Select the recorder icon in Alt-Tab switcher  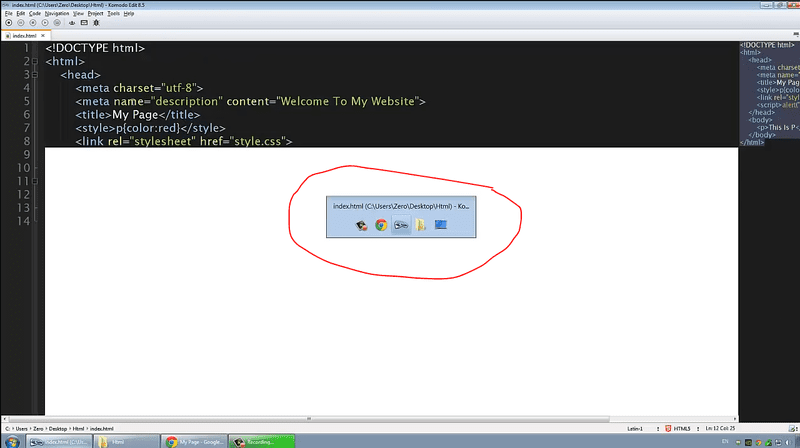point(361,225)
